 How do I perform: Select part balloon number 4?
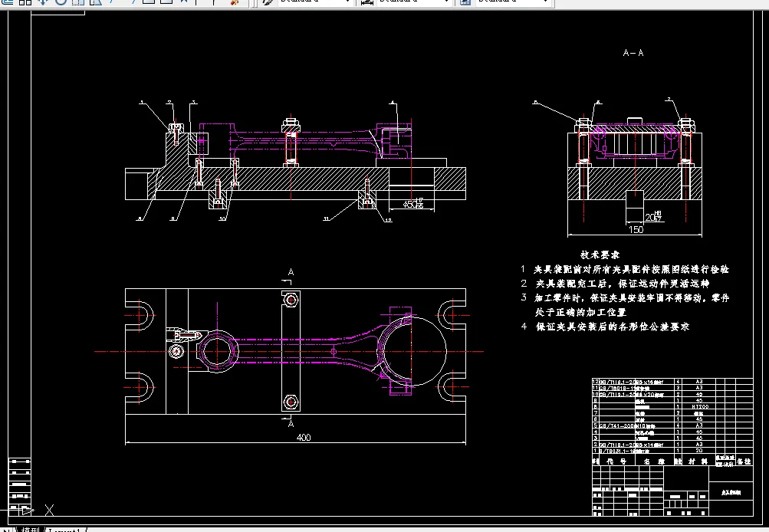tap(393, 103)
